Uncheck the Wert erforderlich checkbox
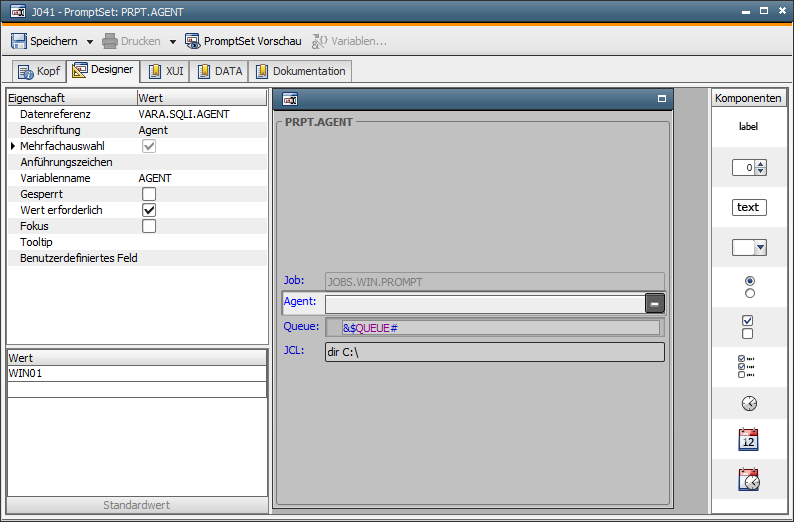The height and width of the screenshot is (522, 794). click(149, 210)
